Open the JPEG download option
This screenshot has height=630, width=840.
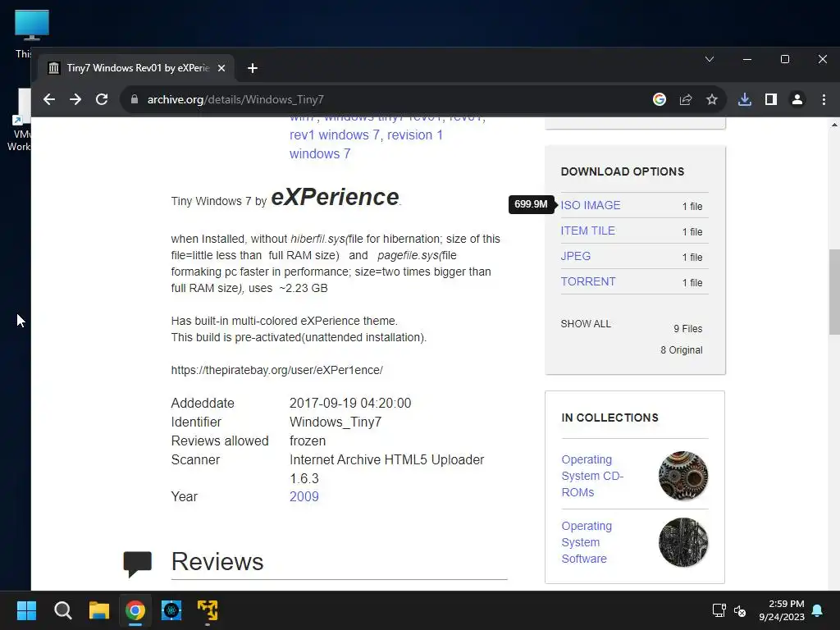575,256
